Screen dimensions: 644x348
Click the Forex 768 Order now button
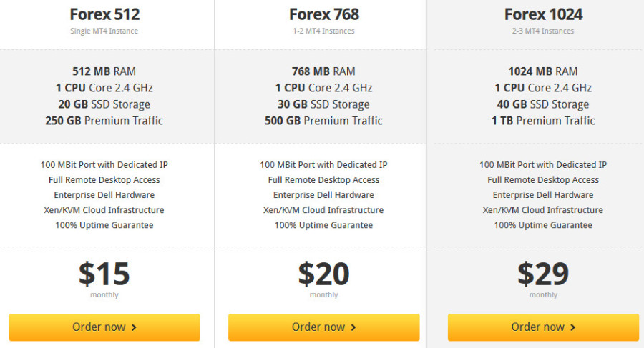[x=323, y=327]
